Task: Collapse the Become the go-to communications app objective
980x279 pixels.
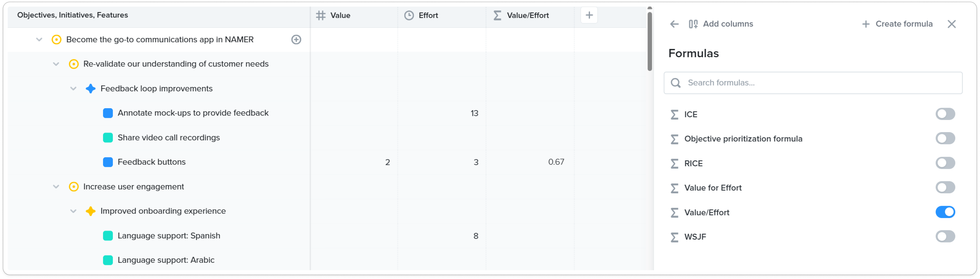Action: 39,40
